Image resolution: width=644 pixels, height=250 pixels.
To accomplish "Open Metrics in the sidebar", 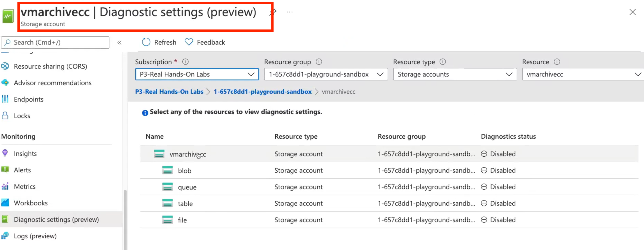I will pos(25,186).
